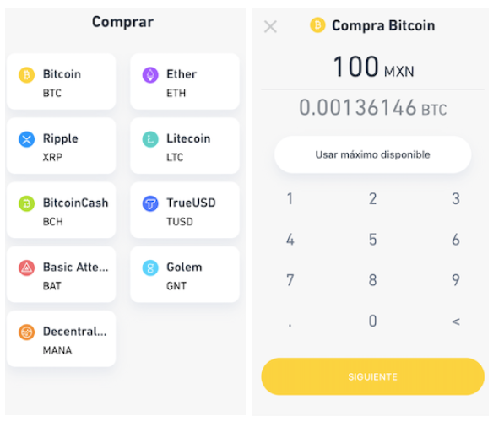Tap the number 1 key
The width and height of the screenshot is (504, 427).
coord(290,198)
